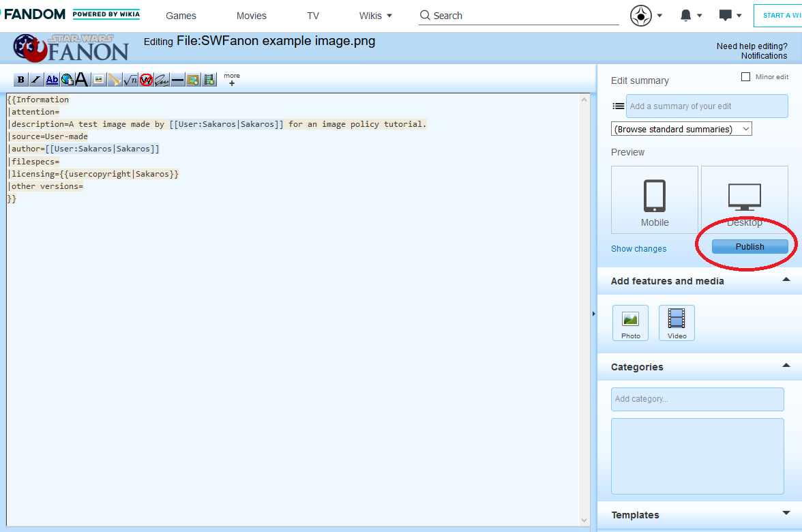Collapse Add features and media section

786,280
